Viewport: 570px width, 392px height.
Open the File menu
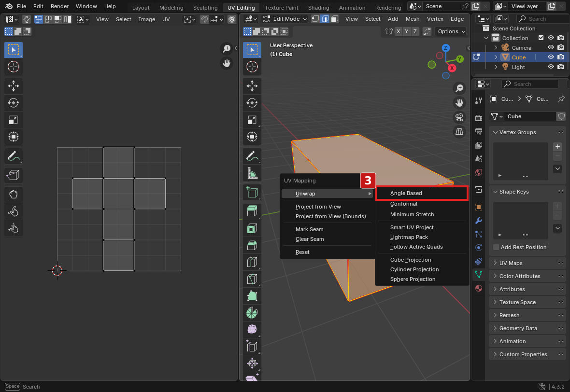pyautogui.click(x=21, y=6)
